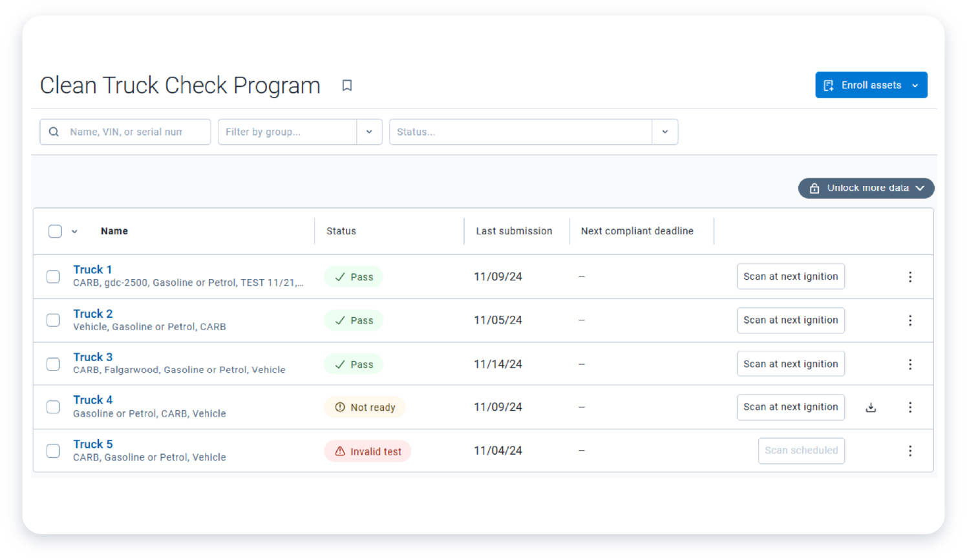Open the Truck 5 link
Screen dimensions: 967x560
pyautogui.click(x=93, y=444)
